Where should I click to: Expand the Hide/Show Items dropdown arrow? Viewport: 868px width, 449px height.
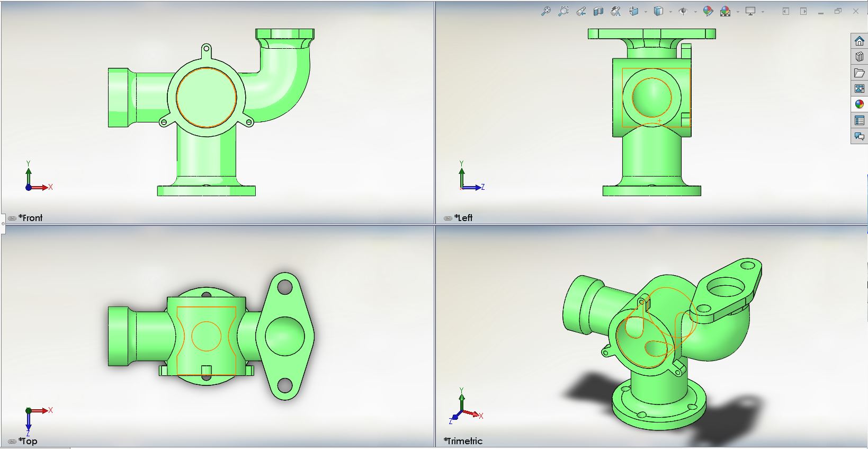[x=695, y=12]
